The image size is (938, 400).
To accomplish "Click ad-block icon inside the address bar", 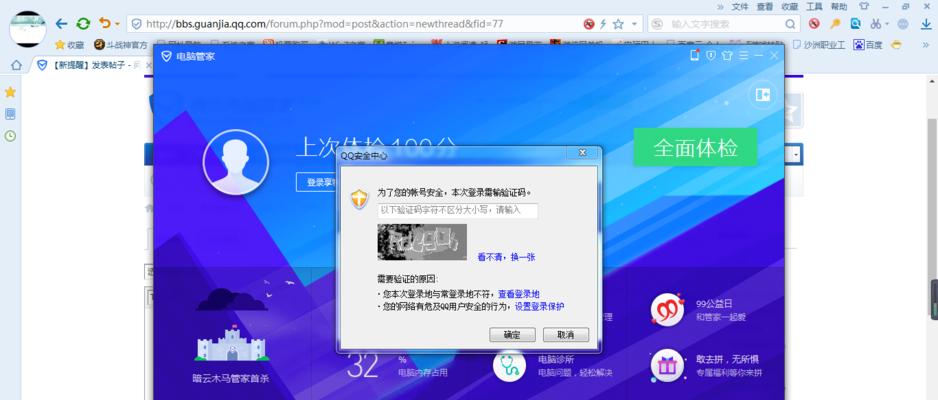I will point(589,24).
